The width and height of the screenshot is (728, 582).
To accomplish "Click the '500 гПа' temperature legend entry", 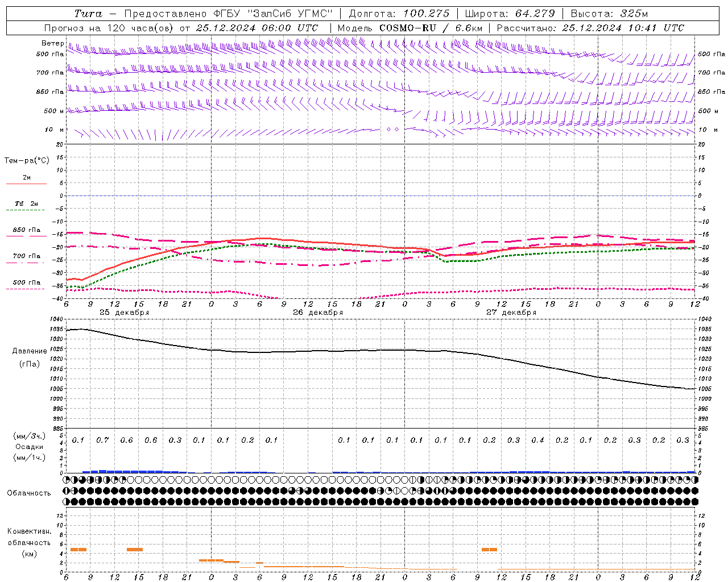I will [27, 282].
